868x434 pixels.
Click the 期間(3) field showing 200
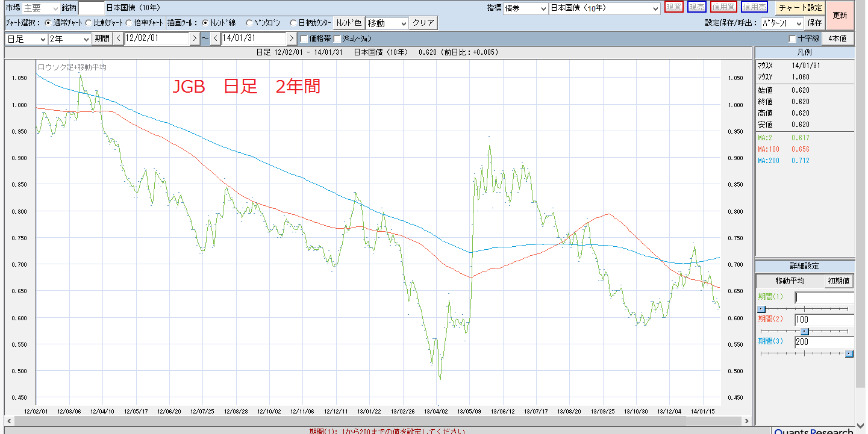(824, 342)
